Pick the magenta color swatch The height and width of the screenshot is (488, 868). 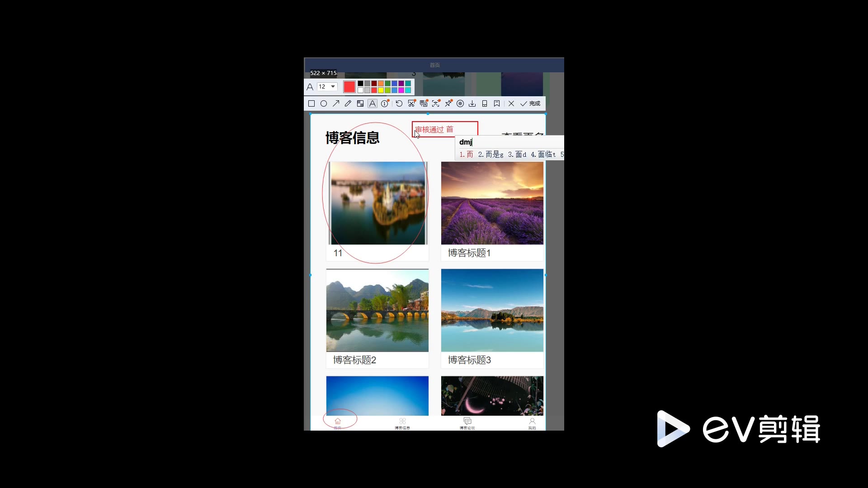(x=401, y=90)
